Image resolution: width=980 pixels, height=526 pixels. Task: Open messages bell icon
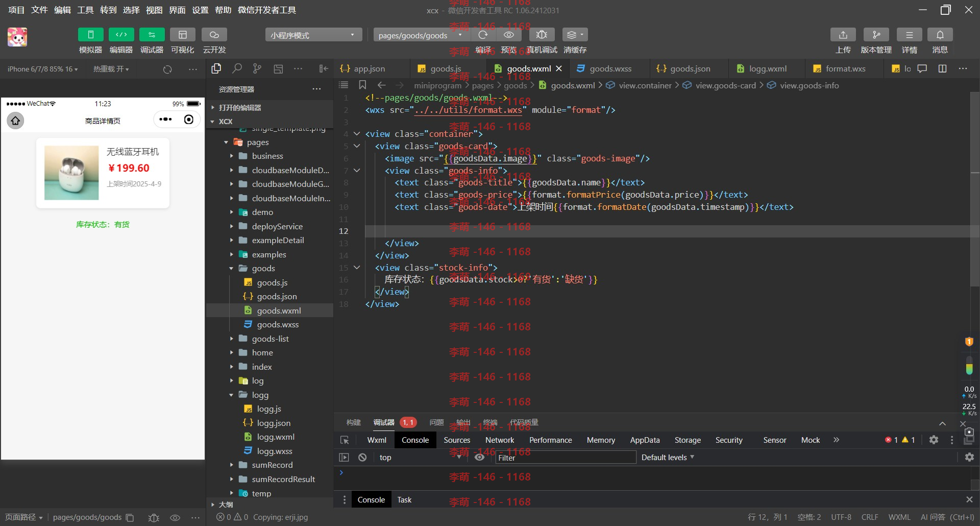(x=940, y=35)
